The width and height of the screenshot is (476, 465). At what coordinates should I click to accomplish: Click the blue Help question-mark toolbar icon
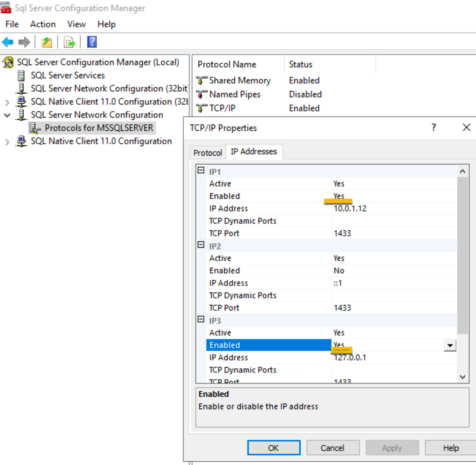[x=92, y=42]
